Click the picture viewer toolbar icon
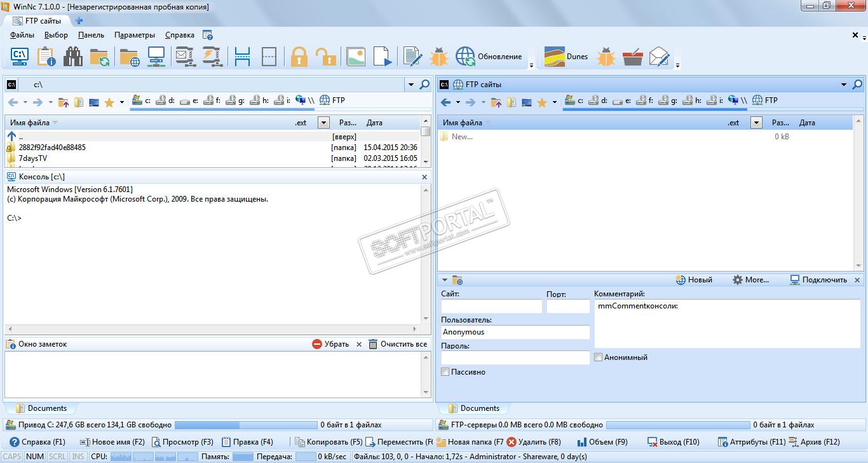868x463 pixels. coord(356,57)
